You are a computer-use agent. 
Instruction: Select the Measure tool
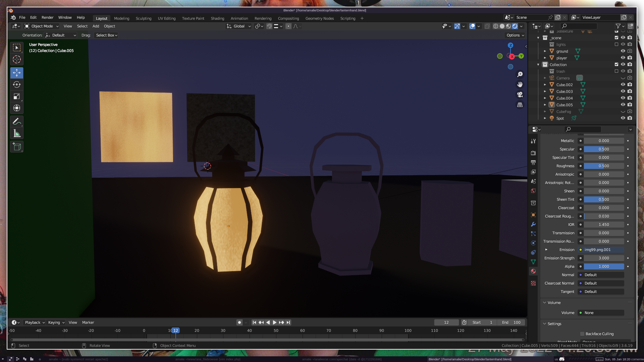17,134
